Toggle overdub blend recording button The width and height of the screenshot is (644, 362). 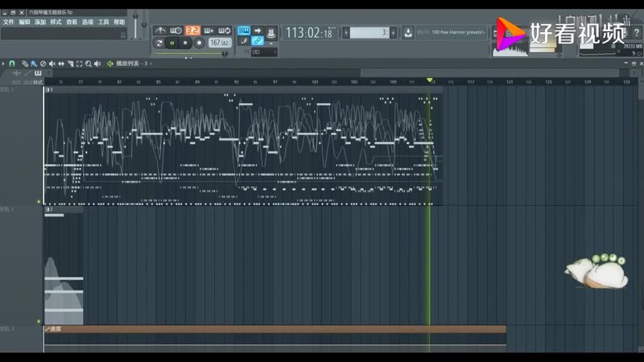coord(208,31)
